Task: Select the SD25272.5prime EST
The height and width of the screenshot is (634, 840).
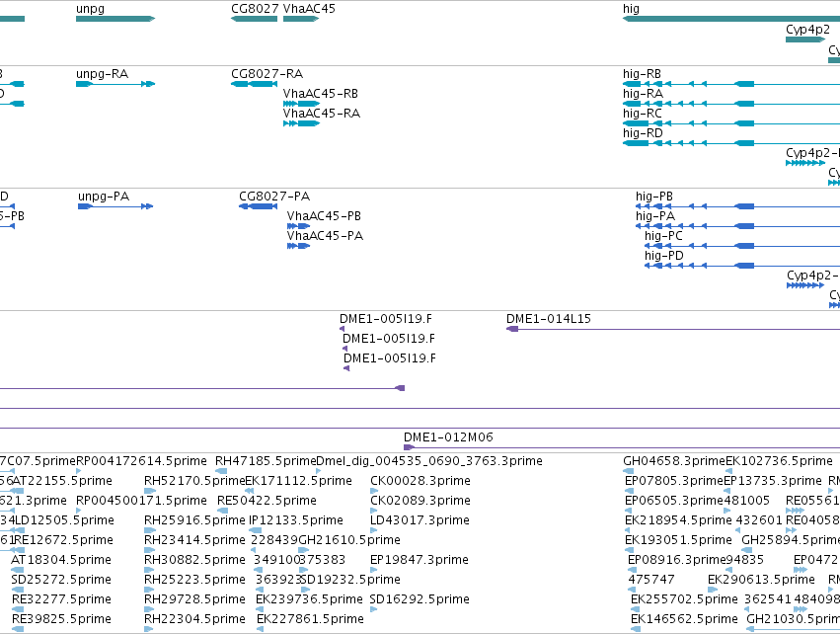Action: pyautogui.click(x=17, y=590)
